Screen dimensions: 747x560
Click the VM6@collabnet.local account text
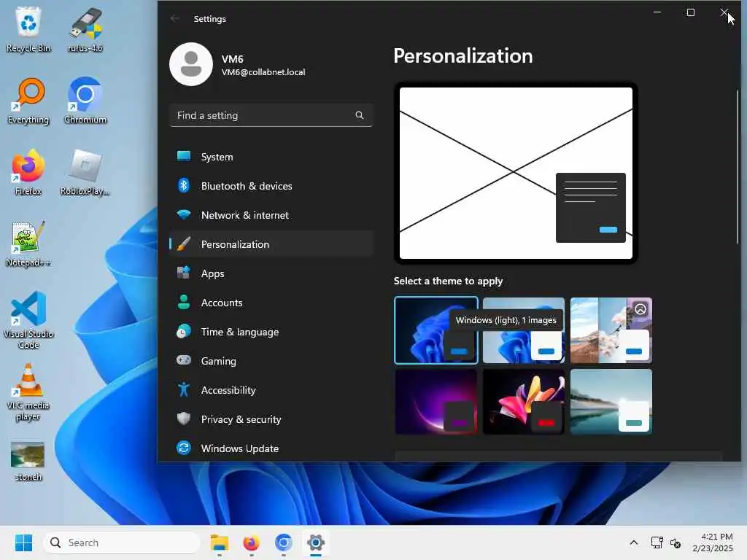pos(263,72)
